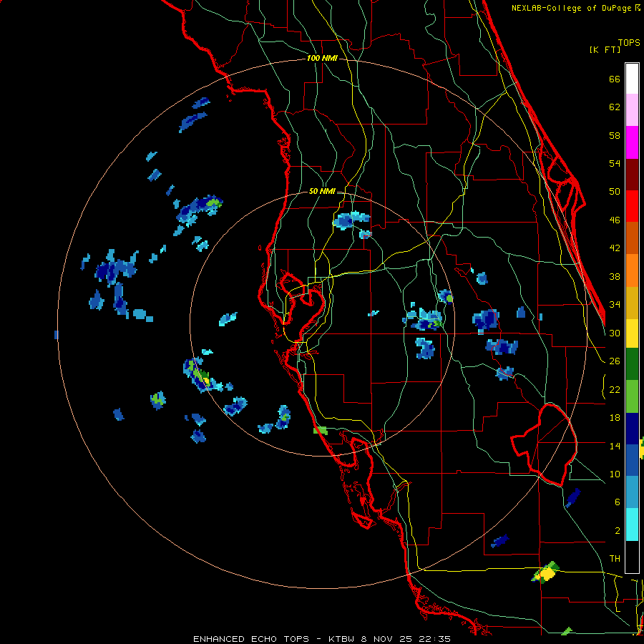Screen dimensions: 644x644
Task: Pick the gold legend swatch
Action: click(x=632, y=303)
